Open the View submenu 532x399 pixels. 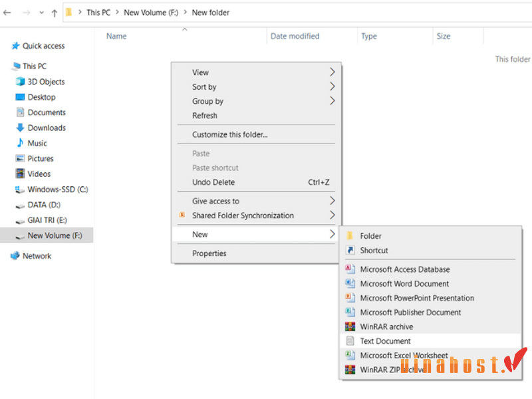(256, 72)
